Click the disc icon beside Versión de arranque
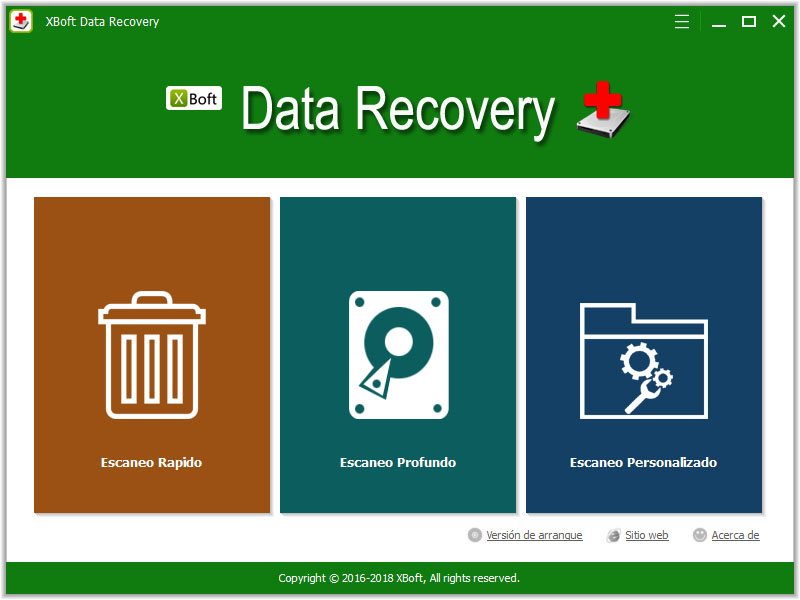This screenshot has height=600, width=800. point(474,535)
